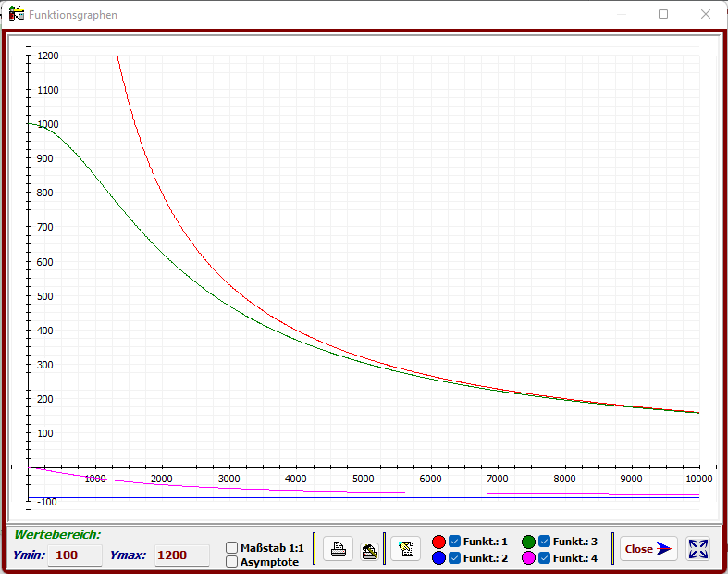
Task: Enable the Maßstab 1:1 checkbox
Action: [x=232, y=548]
